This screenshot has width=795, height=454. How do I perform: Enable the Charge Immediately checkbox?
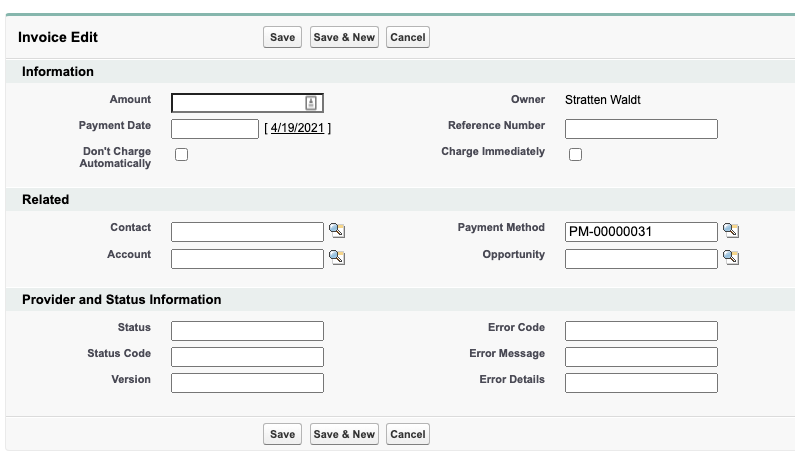click(575, 154)
